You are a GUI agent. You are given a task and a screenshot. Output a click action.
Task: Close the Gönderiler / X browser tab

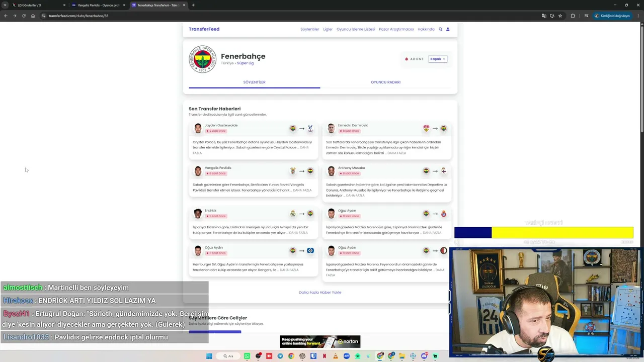64,5
